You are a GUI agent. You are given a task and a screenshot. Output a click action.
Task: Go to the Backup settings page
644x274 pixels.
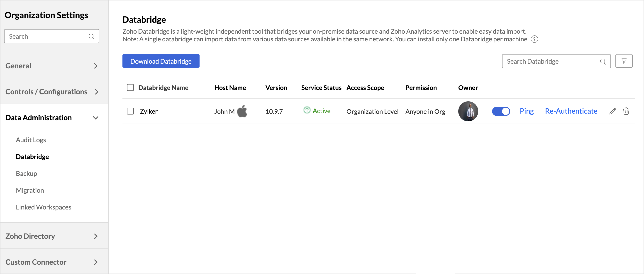(26, 173)
